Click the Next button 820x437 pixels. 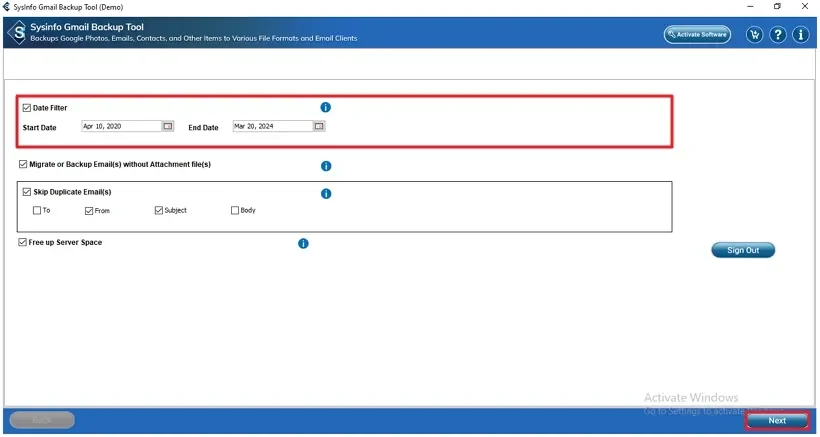777,420
